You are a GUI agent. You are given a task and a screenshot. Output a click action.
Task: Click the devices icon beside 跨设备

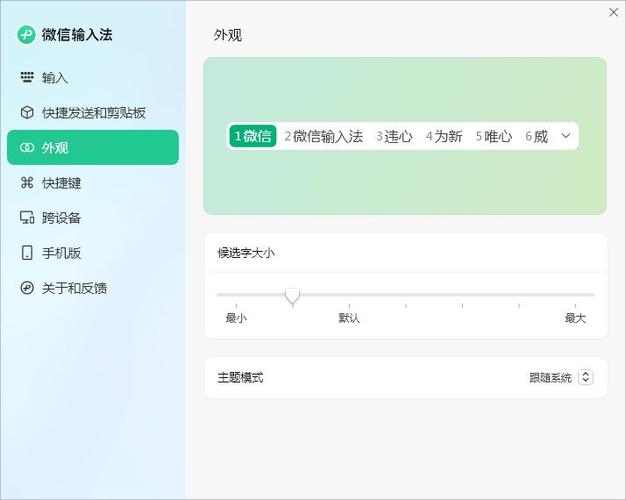point(27,218)
